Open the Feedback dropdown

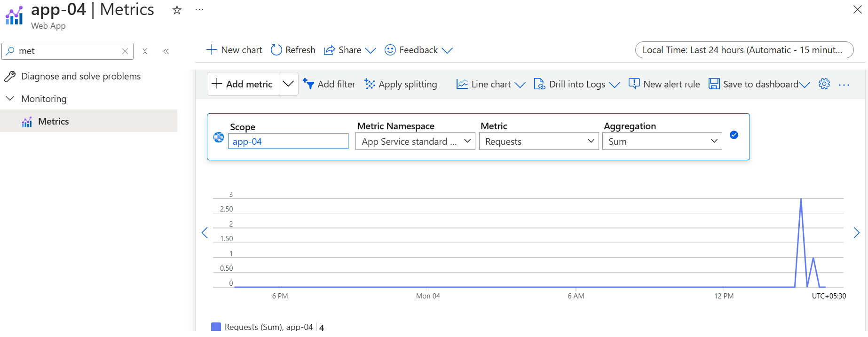(x=418, y=50)
